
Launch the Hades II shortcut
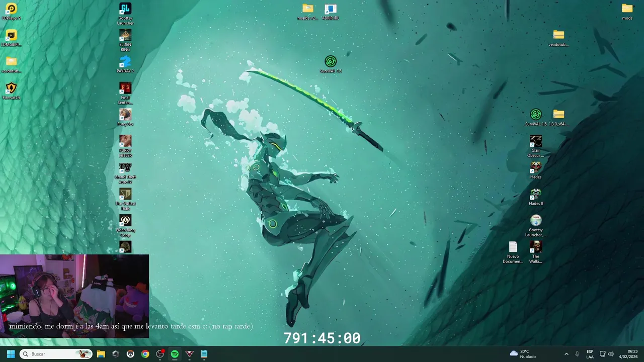coord(536,197)
